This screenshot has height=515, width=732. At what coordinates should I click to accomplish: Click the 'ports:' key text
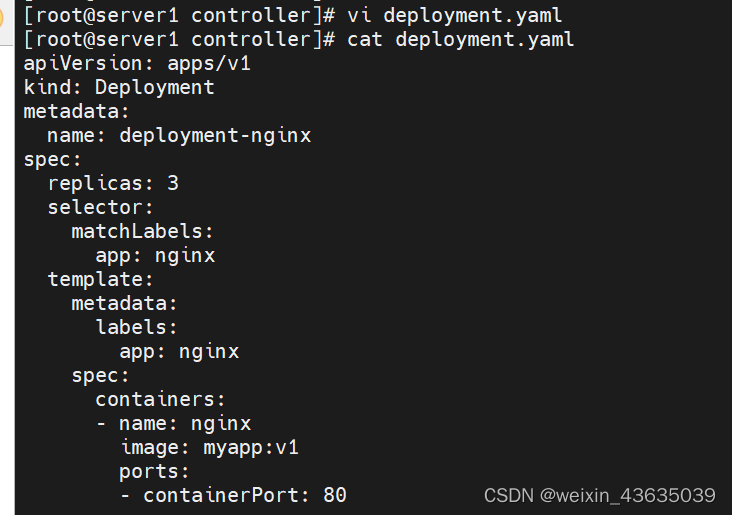(x=154, y=472)
